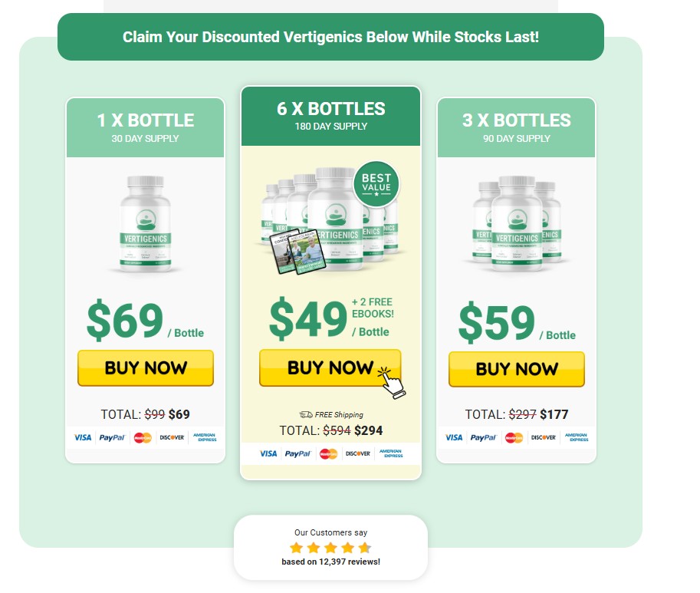Click American Express icon in 6 bottles package
The height and width of the screenshot is (593, 700).
393,454
